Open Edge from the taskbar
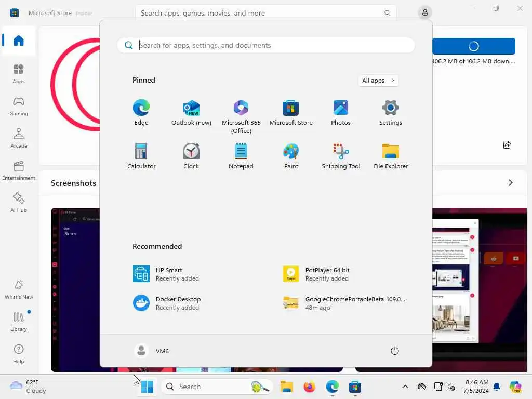The image size is (532, 399). pyautogui.click(x=332, y=387)
